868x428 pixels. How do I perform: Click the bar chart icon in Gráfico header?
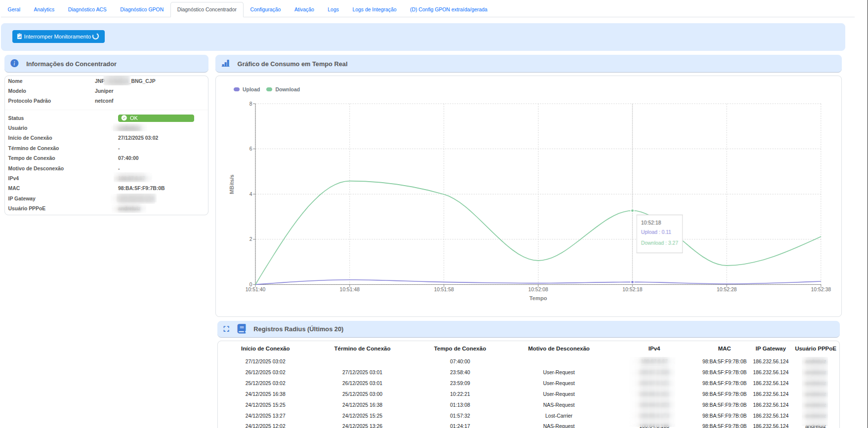(226, 64)
